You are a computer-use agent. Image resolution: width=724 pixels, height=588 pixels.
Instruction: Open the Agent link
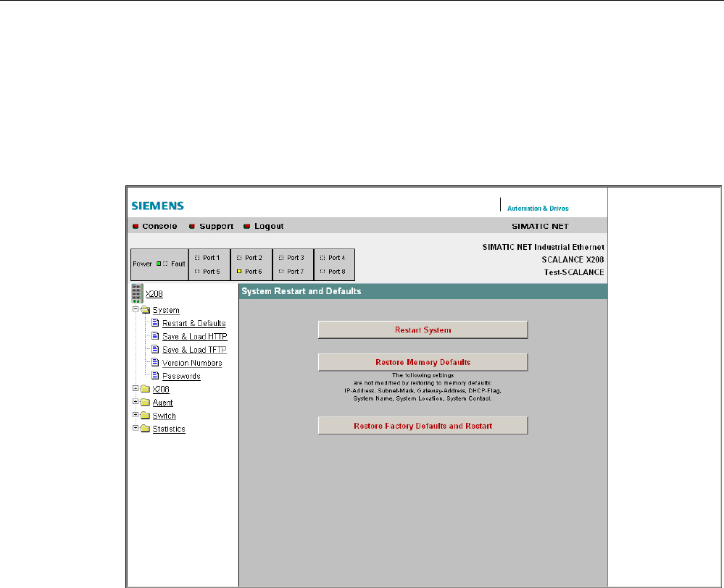coord(163,403)
